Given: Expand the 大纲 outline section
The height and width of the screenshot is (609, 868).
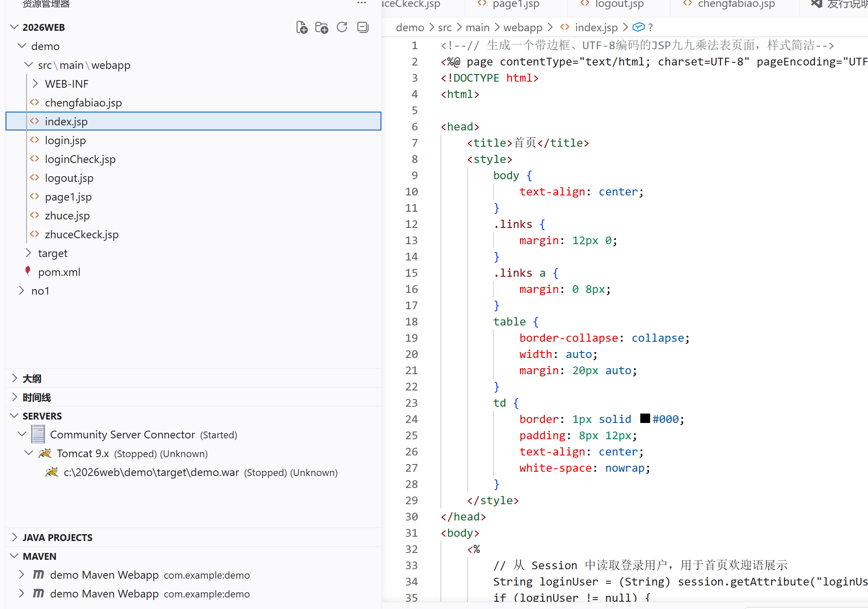Looking at the screenshot, I should (x=14, y=378).
